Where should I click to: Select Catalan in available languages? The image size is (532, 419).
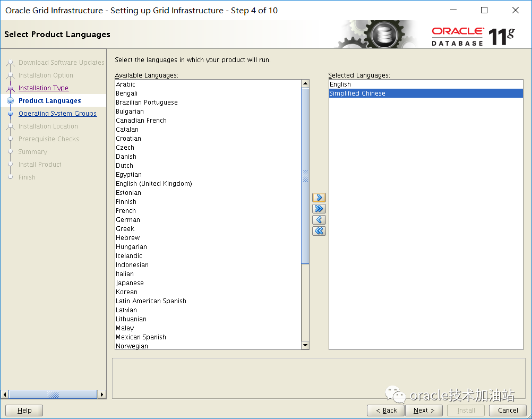[208, 129]
